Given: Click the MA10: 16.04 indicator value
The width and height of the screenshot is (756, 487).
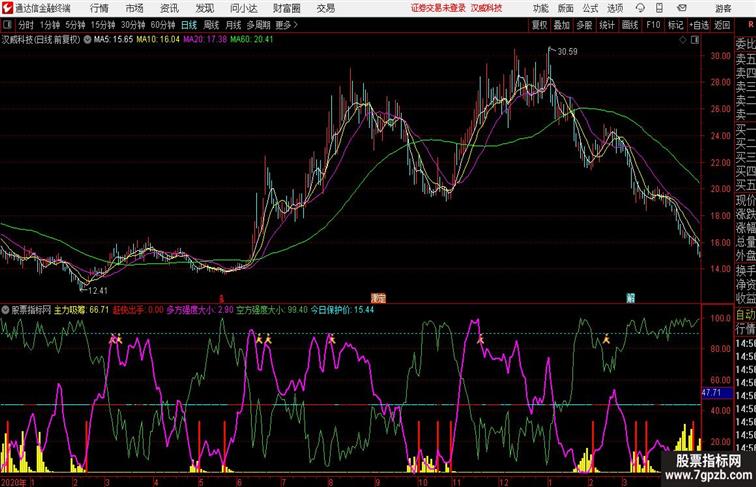Looking at the screenshot, I should pos(158,40).
